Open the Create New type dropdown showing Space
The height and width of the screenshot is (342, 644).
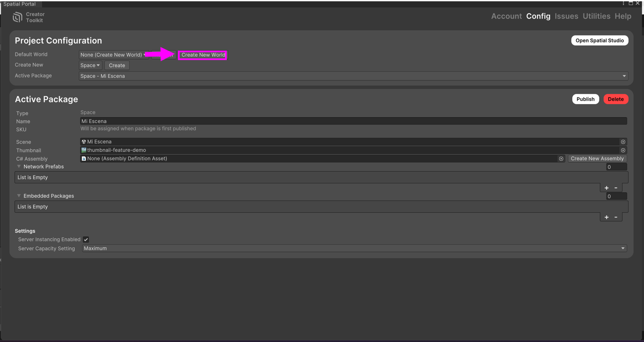[x=91, y=65]
